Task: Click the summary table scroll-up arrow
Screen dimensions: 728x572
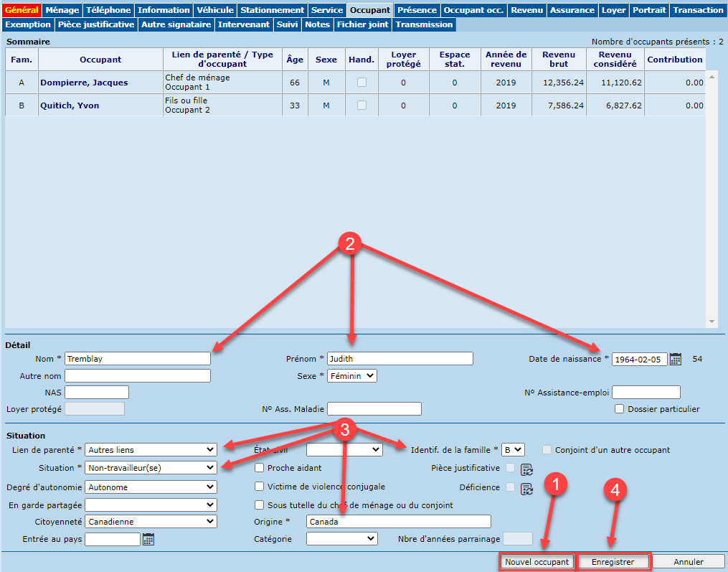Action: pyautogui.click(x=711, y=76)
